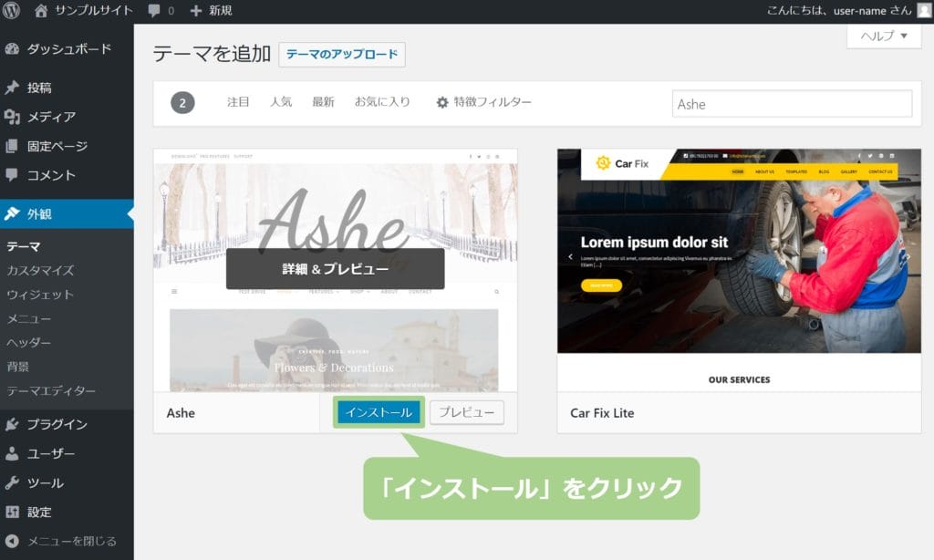Click サンプルサイト site name link

(94, 11)
